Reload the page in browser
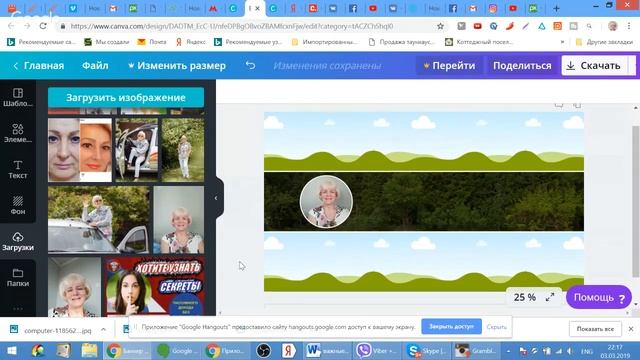 (x=43, y=26)
